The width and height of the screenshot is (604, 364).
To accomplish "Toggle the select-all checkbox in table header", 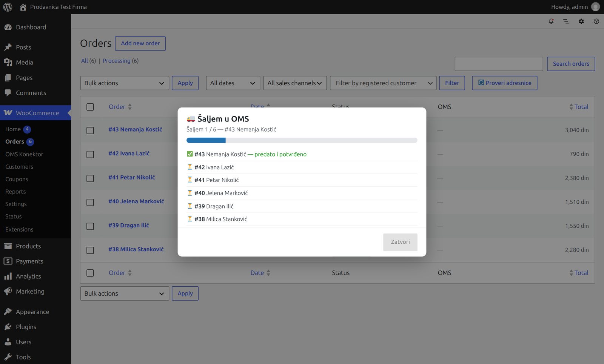I will tap(90, 107).
